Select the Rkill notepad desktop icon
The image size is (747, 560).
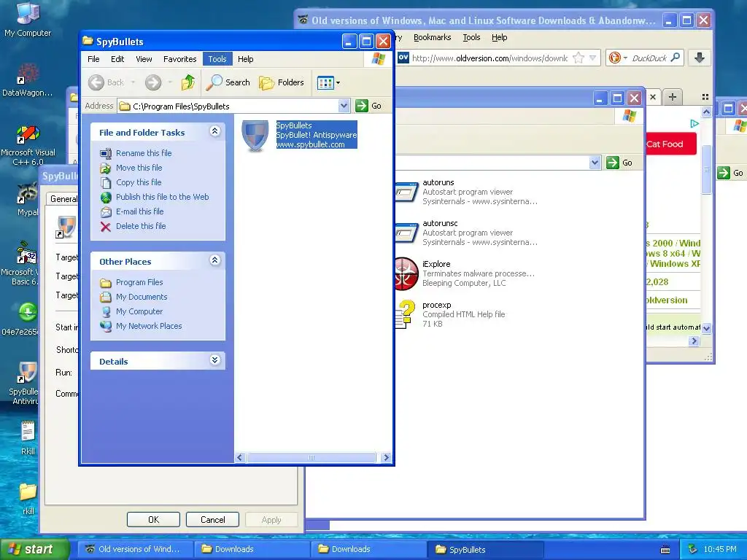[28, 437]
